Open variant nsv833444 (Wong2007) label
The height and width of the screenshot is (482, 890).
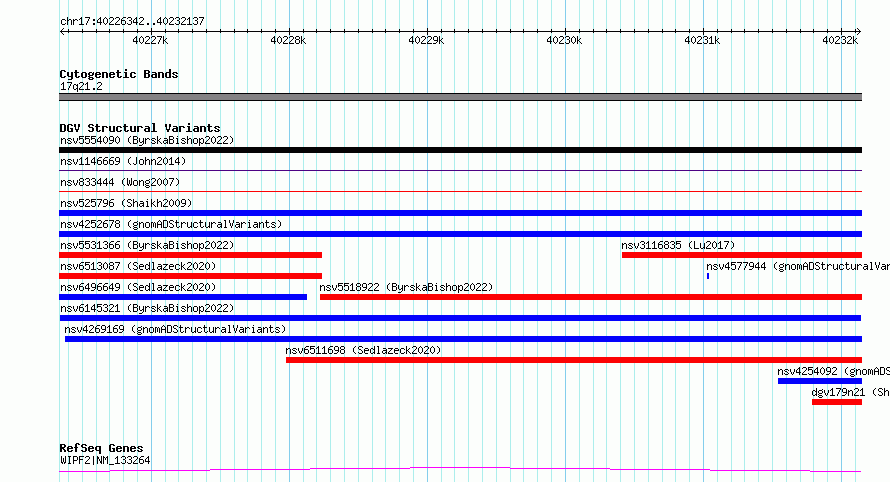(120, 182)
